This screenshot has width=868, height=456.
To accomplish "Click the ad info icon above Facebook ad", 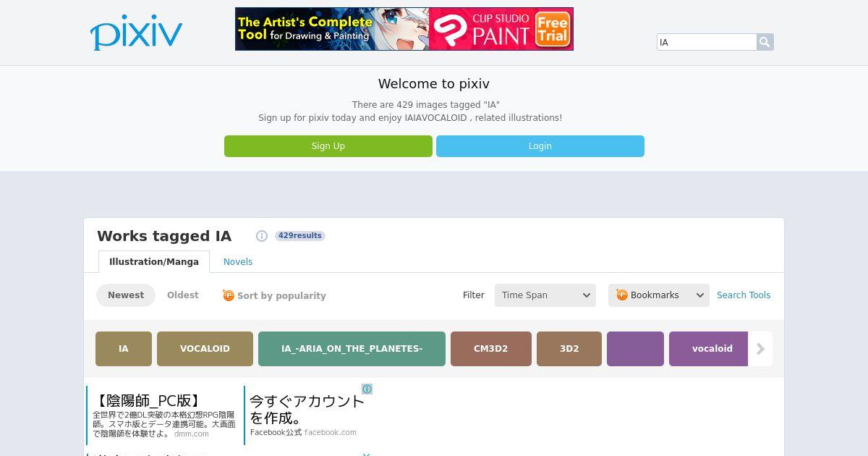I will (367, 389).
